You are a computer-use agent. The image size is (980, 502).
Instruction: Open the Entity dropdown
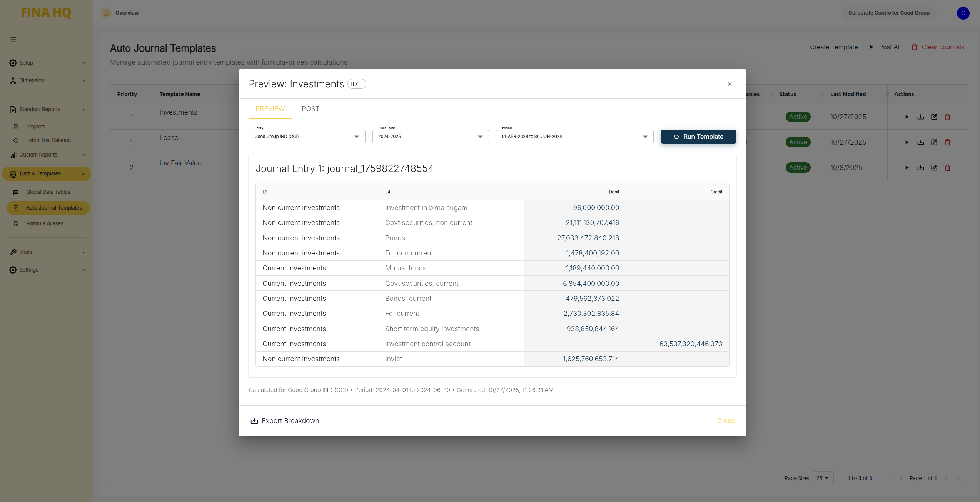click(x=307, y=137)
